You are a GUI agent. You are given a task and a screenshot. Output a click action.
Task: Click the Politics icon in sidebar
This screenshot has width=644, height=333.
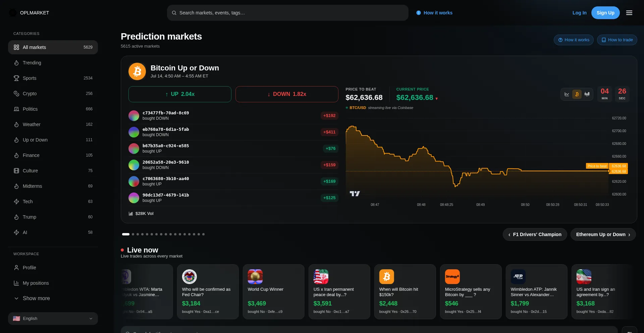pos(16,109)
